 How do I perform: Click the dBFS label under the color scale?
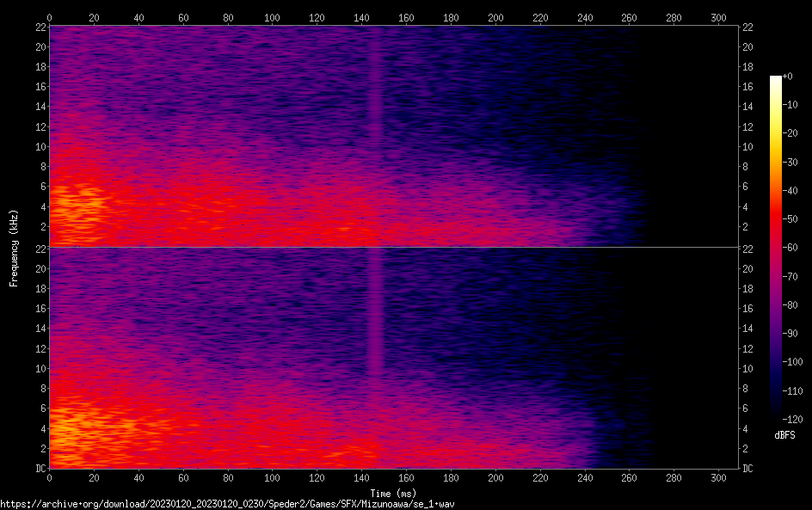point(784,436)
